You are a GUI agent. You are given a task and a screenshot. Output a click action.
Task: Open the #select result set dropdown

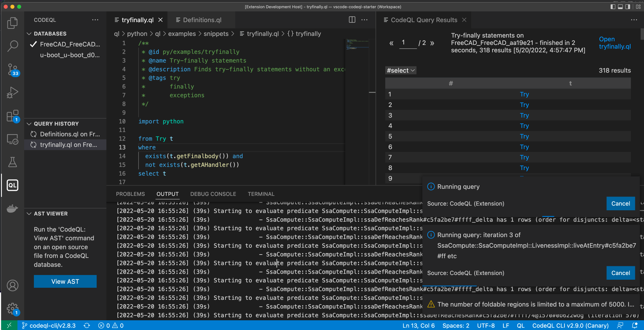pos(401,70)
